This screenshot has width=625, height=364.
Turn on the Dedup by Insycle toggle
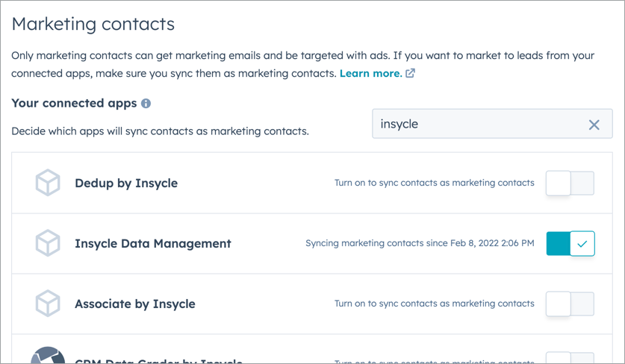click(x=570, y=183)
